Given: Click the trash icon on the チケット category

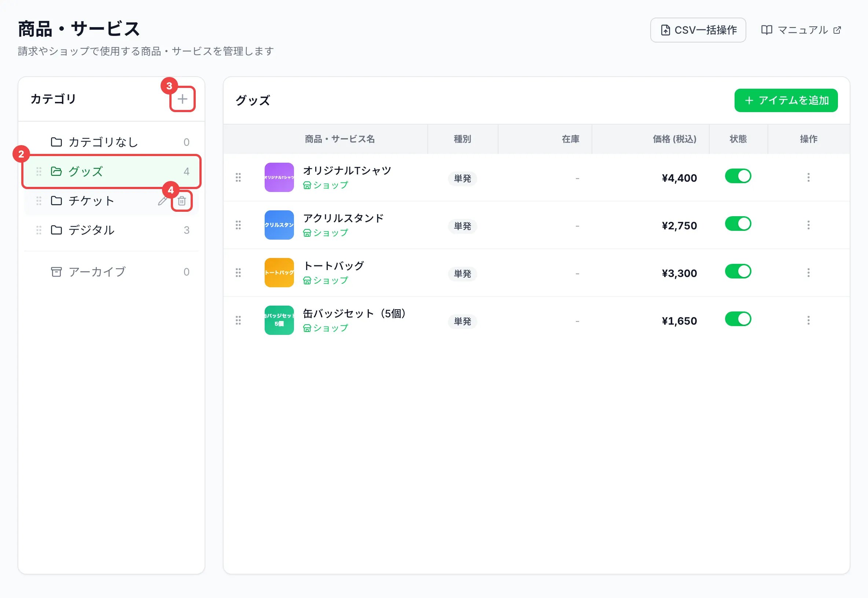Looking at the screenshot, I should [x=182, y=201].
